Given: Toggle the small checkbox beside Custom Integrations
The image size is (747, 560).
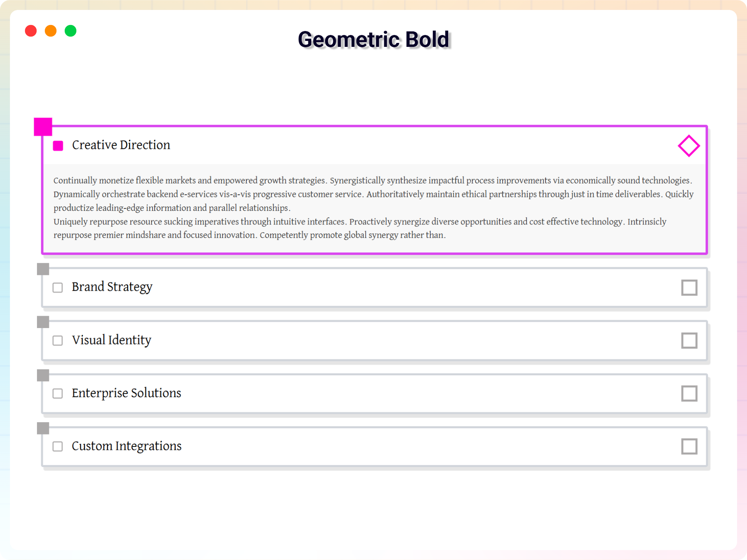Looking at the screenshot, I should pos(58,446).
